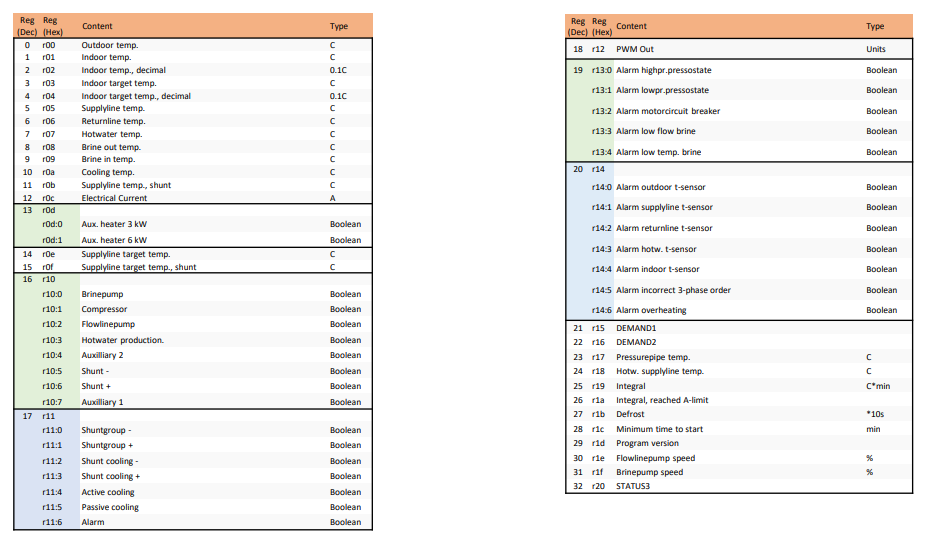Click the 'Indoor target temp., decimal' entry
Image resolution: width=938 pixels, height=541 pixels.
click(x=136, y=96)
